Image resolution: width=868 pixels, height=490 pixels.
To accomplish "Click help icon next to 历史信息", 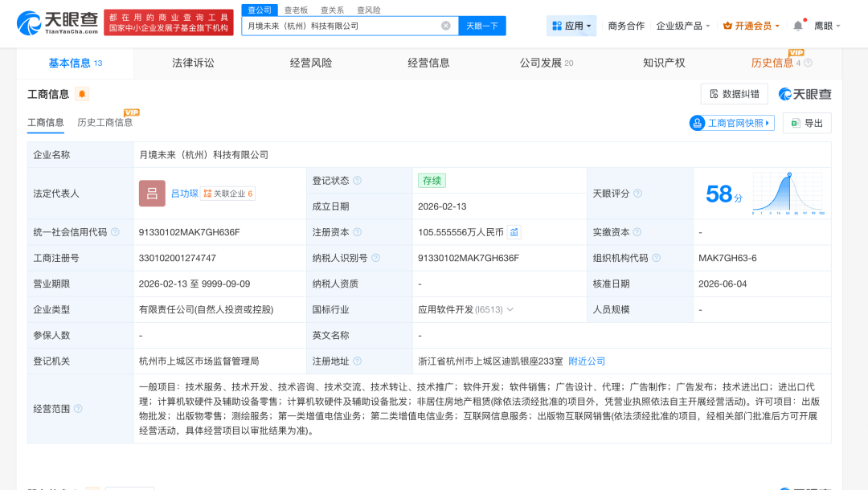I will (809, 63).
